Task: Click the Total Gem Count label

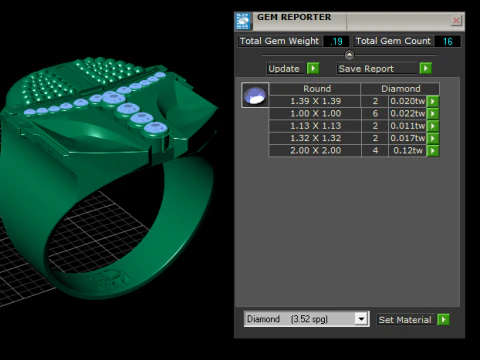Action: click(x=393, y=41)
